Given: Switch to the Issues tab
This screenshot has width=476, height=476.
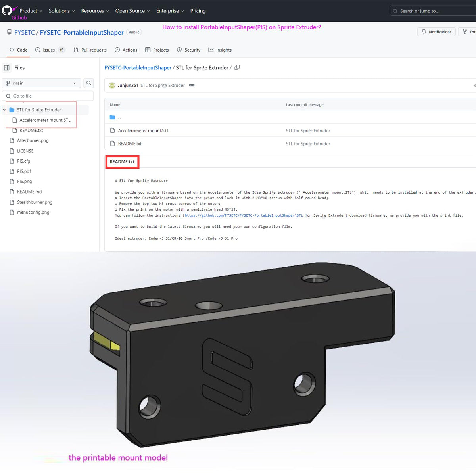Looking at the screenshot, I should [50, 50].
